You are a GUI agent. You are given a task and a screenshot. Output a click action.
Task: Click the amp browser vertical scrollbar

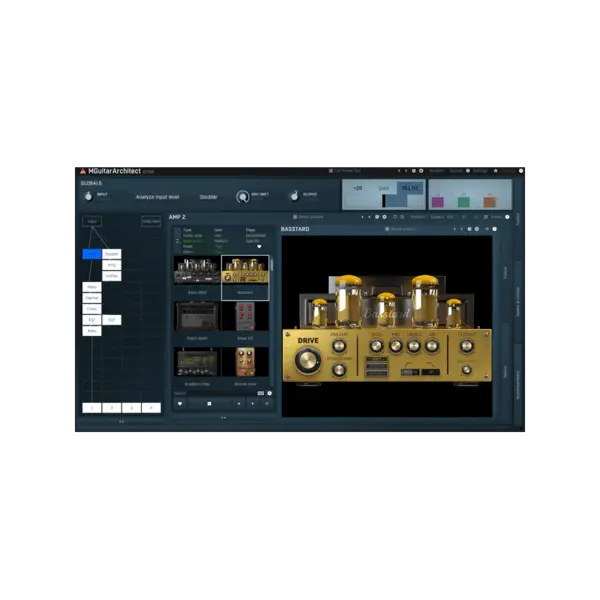[272, 321]
